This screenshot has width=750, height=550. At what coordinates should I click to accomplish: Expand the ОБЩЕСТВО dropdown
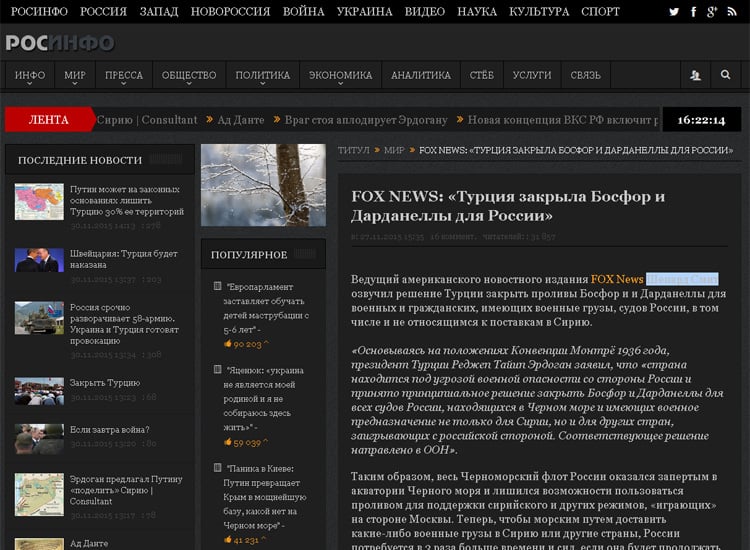[189, 76]
